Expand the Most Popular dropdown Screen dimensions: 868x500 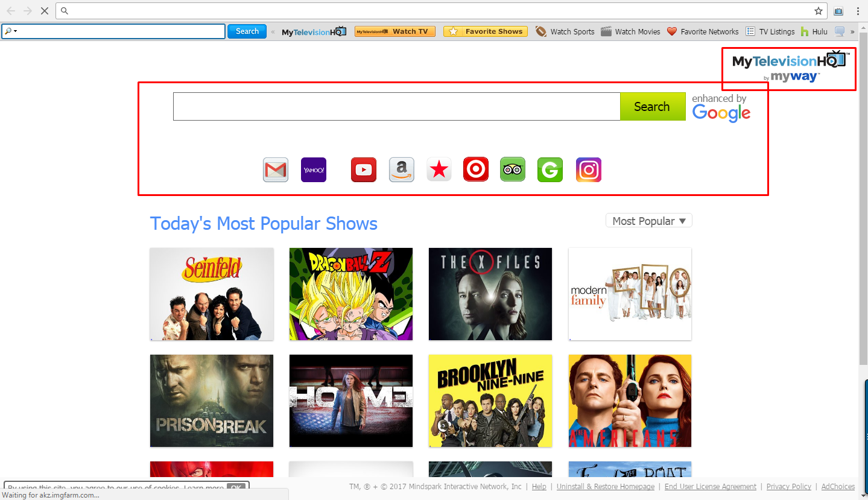coord(649,221)
